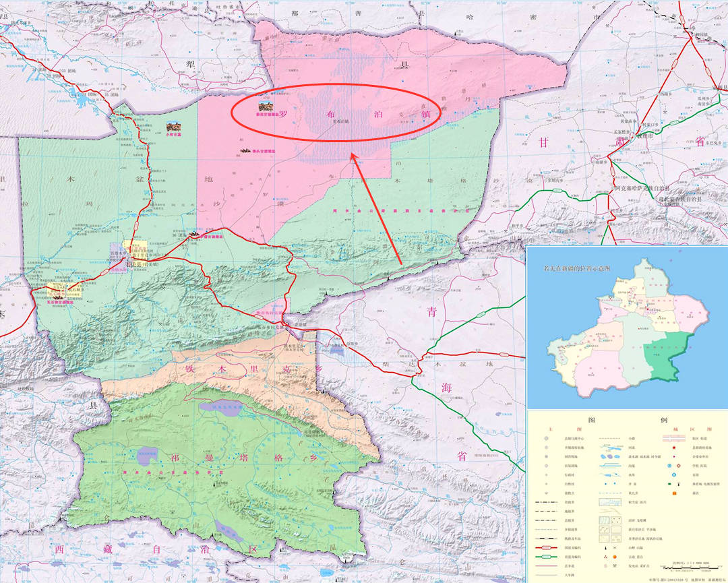The height and width of the screenshot is (583, 728).
Task: Click the '青' character of the Qinghai label
Action: pos(432,311)
